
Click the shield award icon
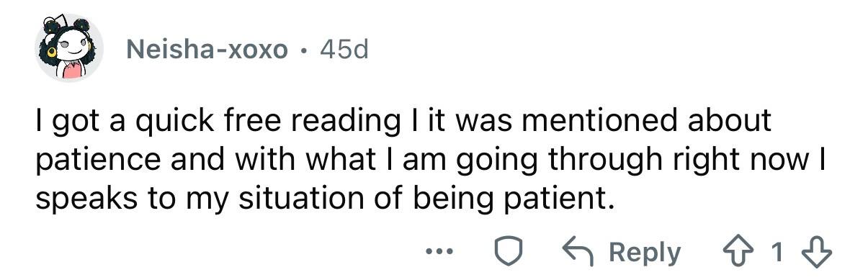(x=507, y=252)
